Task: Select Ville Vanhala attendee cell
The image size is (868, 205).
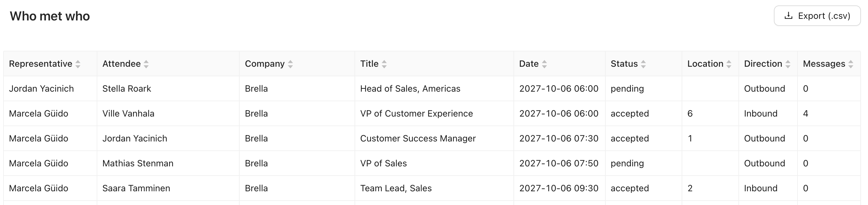Action: click(168, 114)
